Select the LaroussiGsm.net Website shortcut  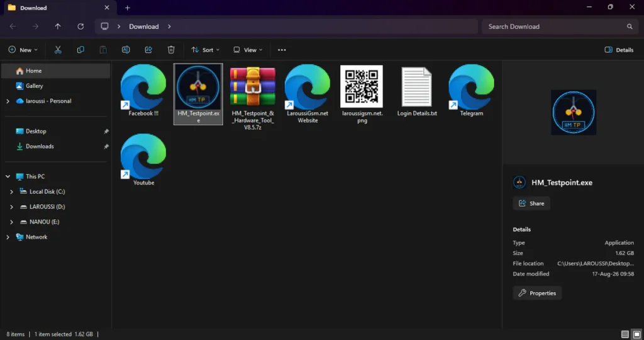tap(308, 94)
